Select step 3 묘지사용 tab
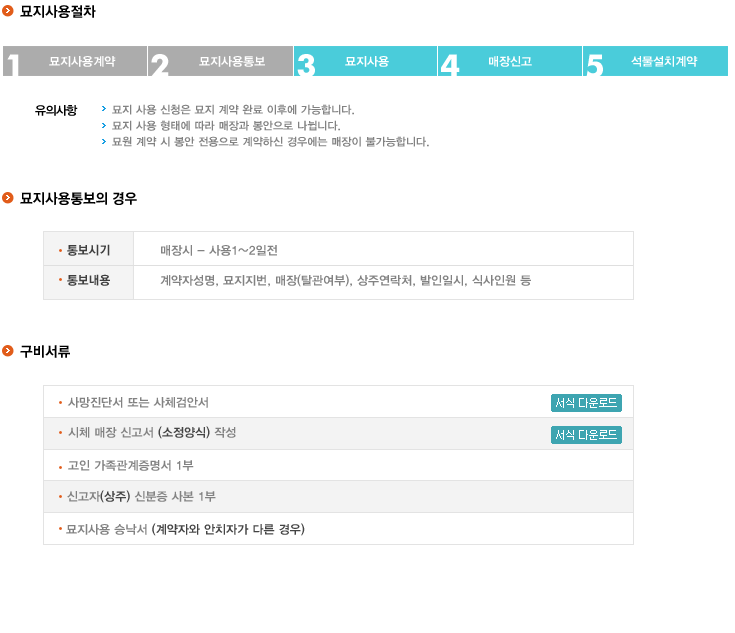Viewport: 735px width, 633px height. point(365,61)
